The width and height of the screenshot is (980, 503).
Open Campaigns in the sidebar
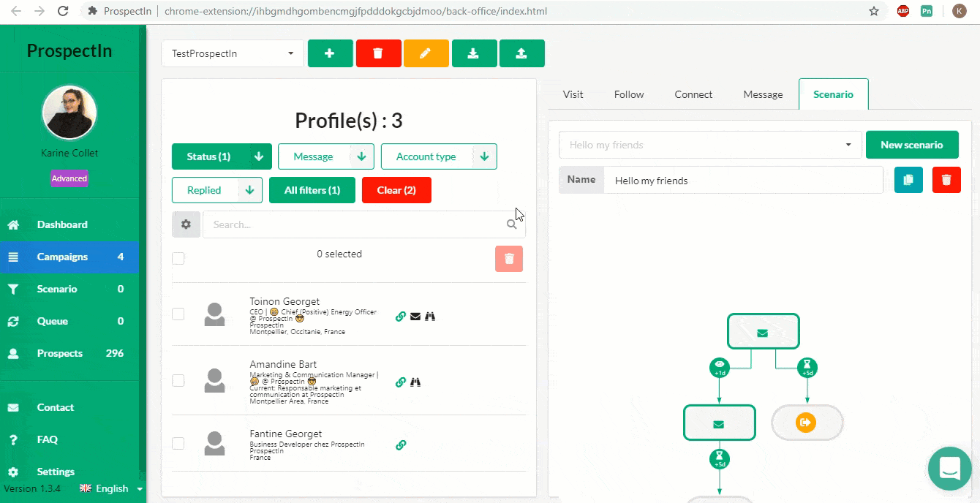click(x=69, y=257)
